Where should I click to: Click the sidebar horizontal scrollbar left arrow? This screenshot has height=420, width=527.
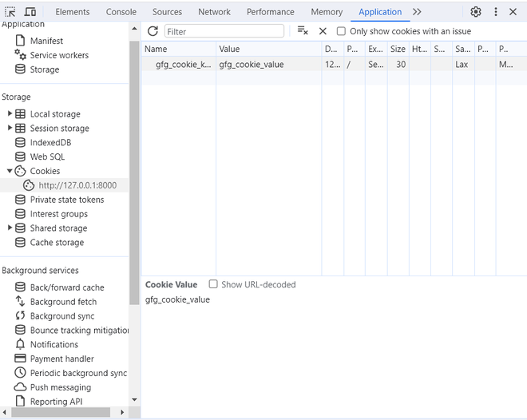pyautogui.click(x=4, y=412)
